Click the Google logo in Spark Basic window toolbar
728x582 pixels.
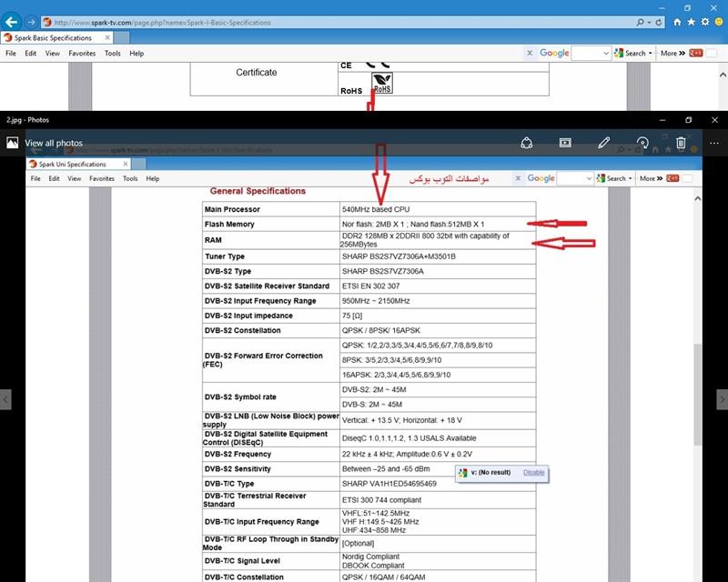[x=554, y=53]
